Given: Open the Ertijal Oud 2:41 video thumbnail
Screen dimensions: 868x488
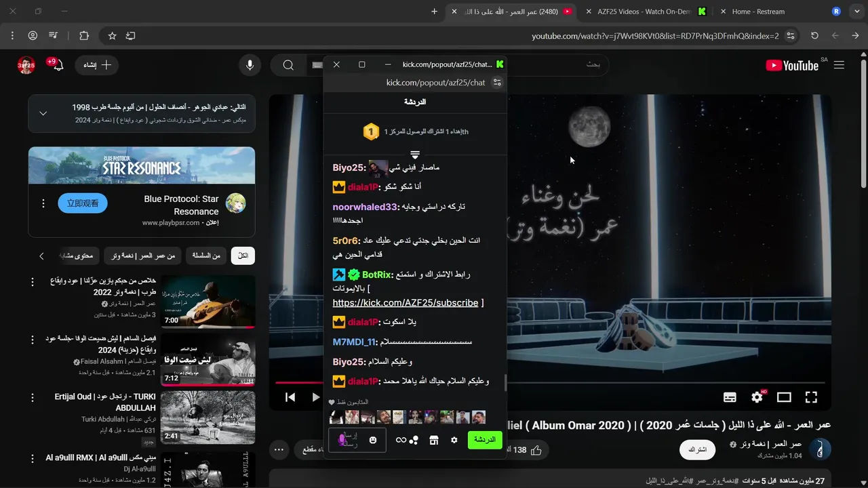Looking at the screenshot, I should 208,418.
